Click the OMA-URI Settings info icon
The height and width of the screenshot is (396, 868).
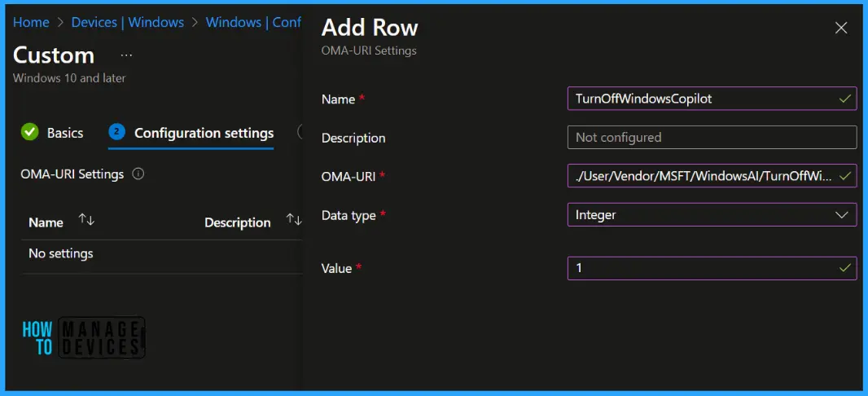138,174
